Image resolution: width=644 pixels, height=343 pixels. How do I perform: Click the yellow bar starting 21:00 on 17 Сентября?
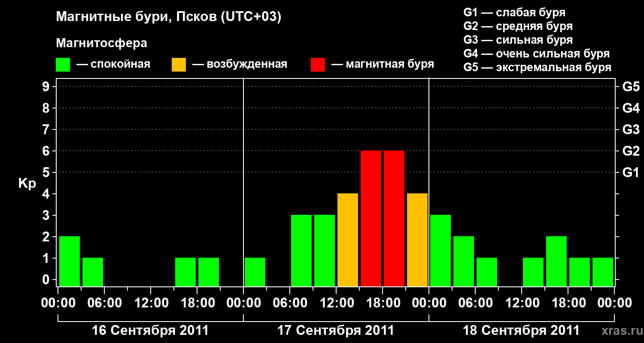tap(417, 240)
